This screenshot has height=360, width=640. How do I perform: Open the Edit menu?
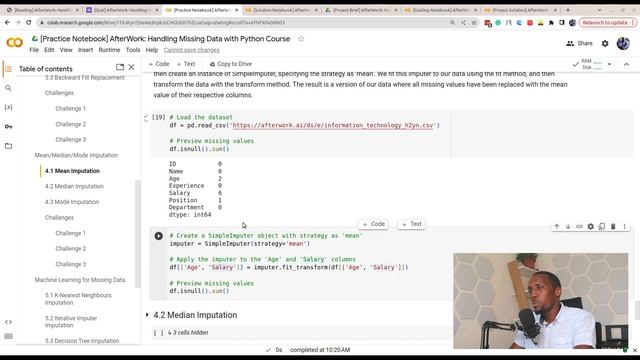click(x=49, y=50)
